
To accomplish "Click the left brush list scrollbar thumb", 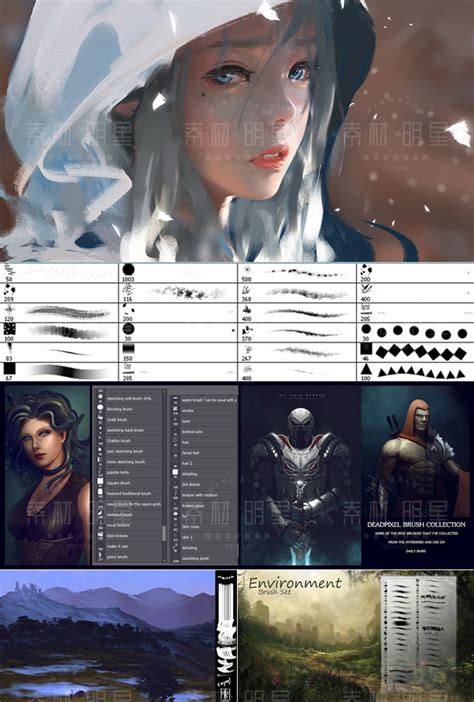I will 164,534.
